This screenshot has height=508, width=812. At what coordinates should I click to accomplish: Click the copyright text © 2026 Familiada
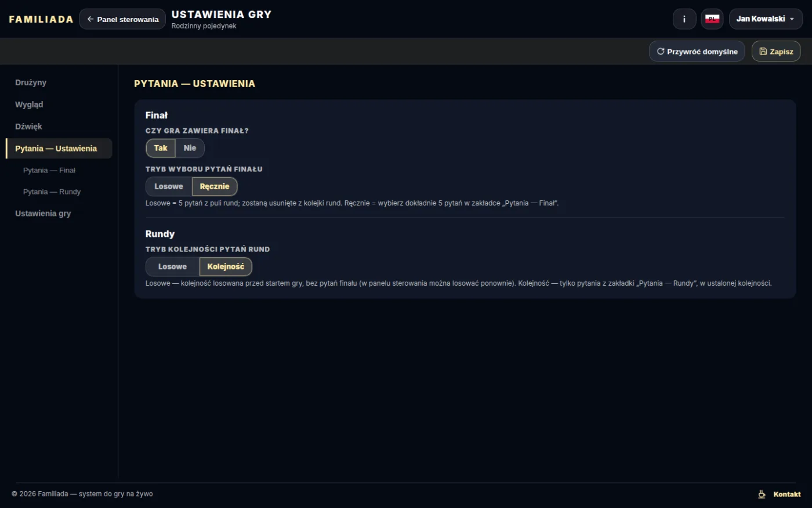point(82,494)
